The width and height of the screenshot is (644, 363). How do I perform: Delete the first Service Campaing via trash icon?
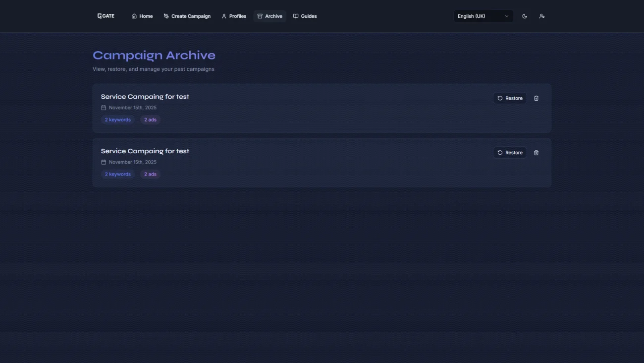pos(536,98)
